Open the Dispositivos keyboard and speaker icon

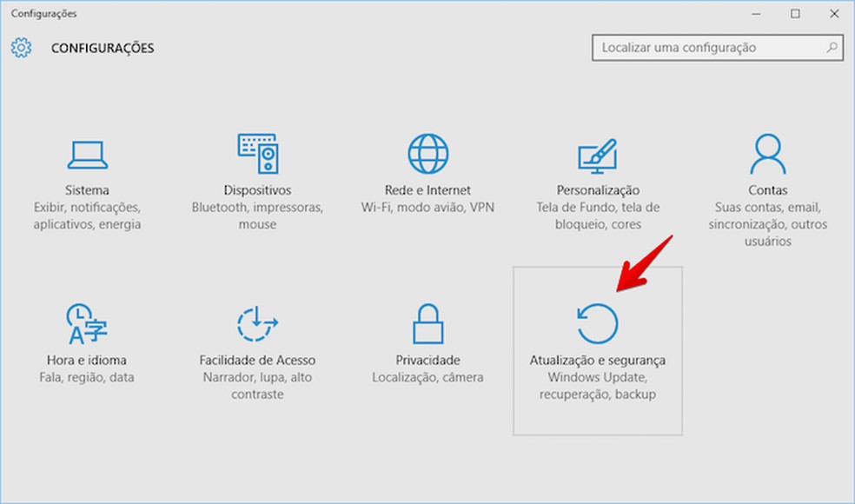[258, 154]
